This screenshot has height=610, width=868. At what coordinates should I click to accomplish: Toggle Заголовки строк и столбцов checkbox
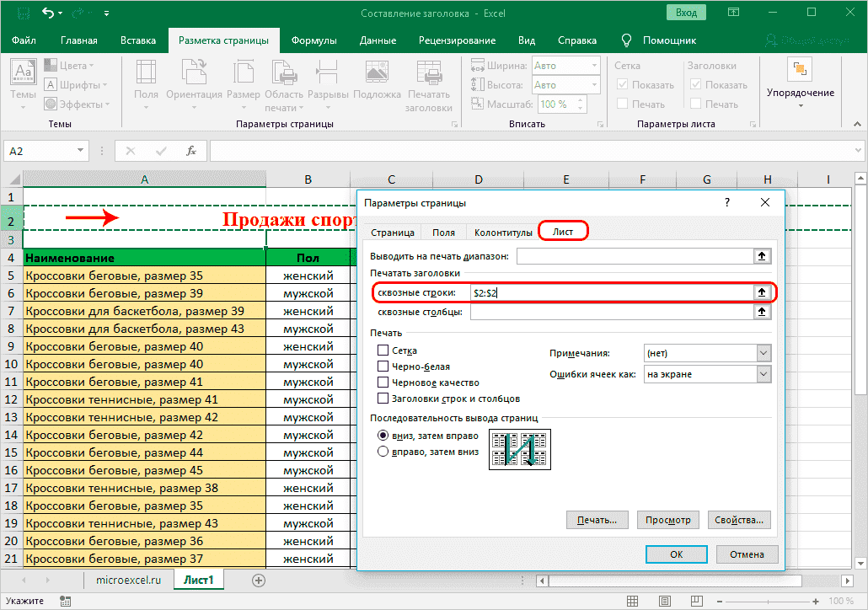(x=383, y=399)
